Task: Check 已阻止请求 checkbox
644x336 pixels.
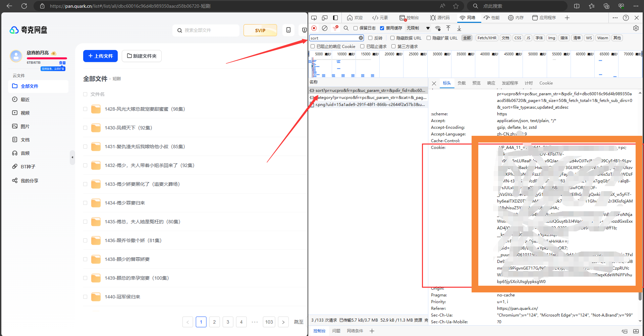Action: [362, 46]
